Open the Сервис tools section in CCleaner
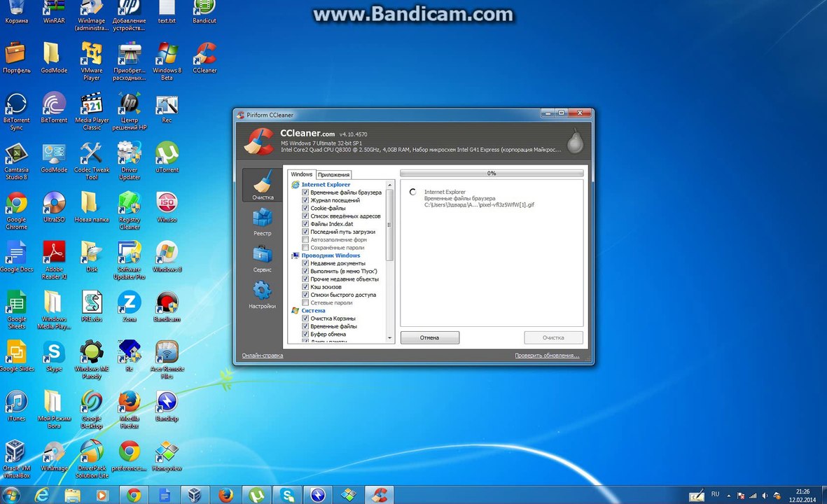Screen dimensions: 827x504 [262, 259]
